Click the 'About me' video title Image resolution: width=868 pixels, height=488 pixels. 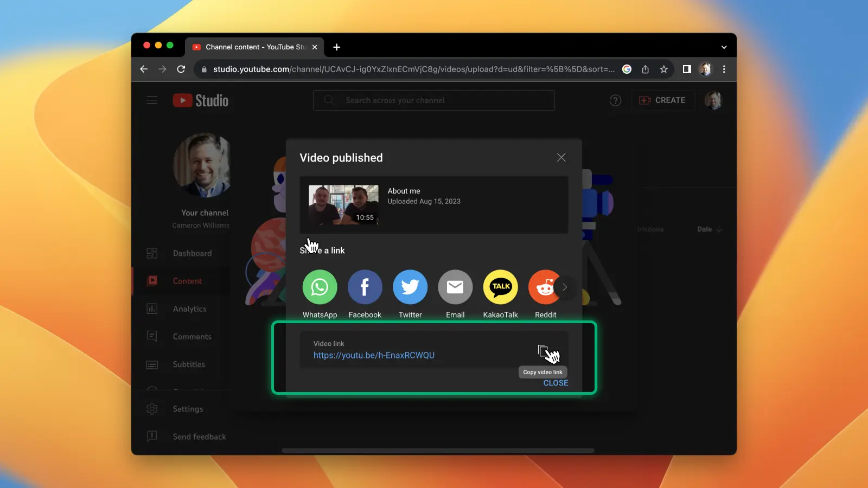[x=404, y=191]
